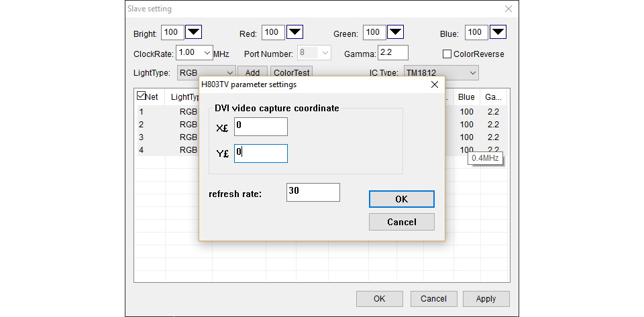
Task: Click the Apply button
Action: tap(486, 298)
